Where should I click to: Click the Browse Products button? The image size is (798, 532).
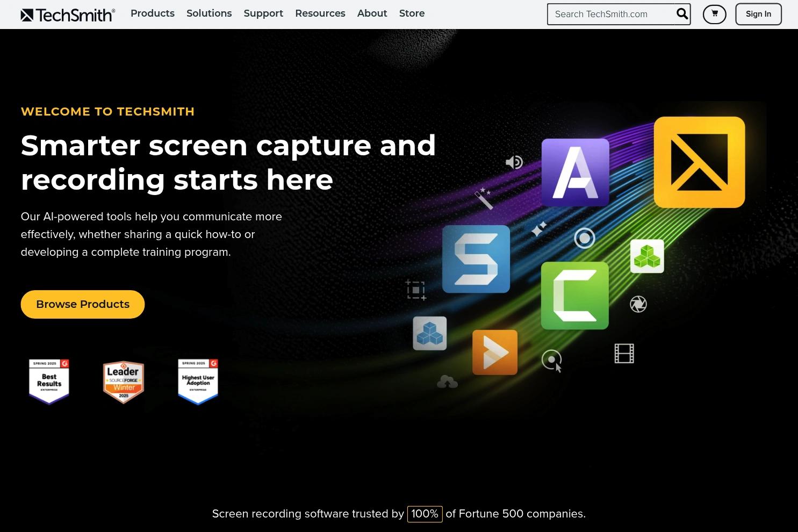click(x=83, y=304)
